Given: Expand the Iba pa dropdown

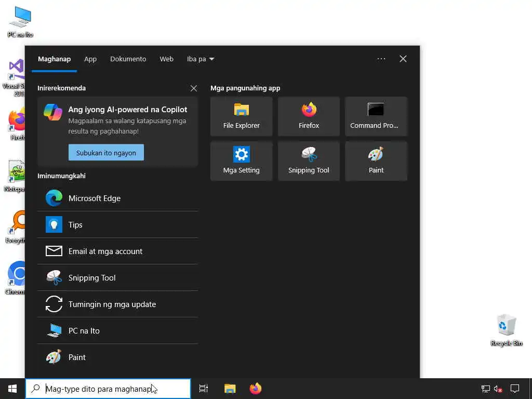Looking at the screenshot, I should (200, 59).
